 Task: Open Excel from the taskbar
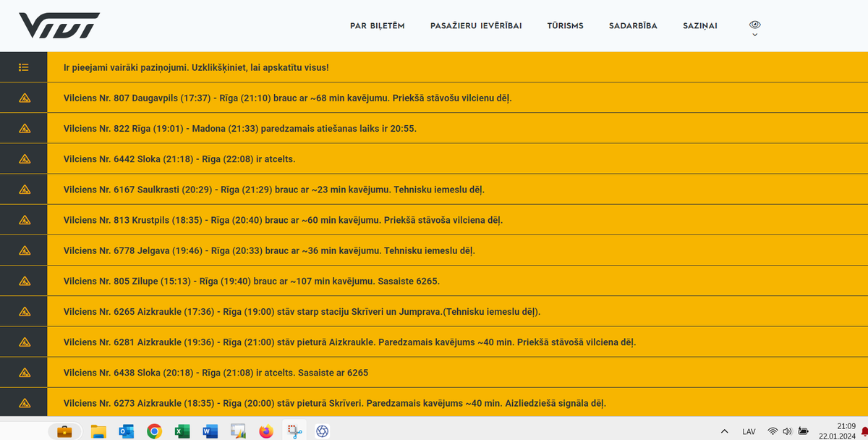(x=181, y=431)
